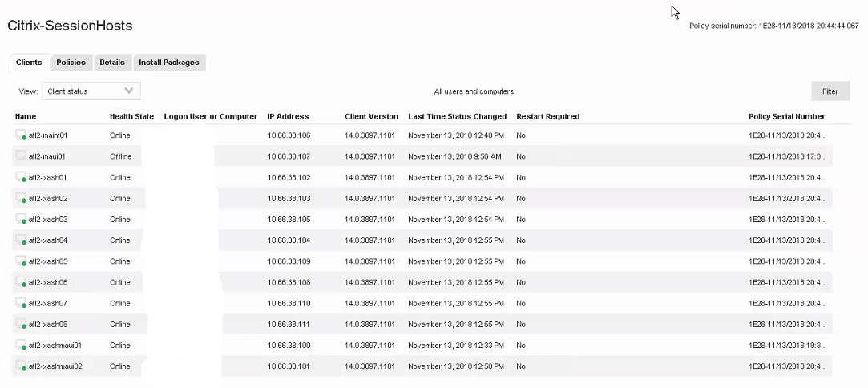Select client name atl2-xash08

[x=48, y=325]
